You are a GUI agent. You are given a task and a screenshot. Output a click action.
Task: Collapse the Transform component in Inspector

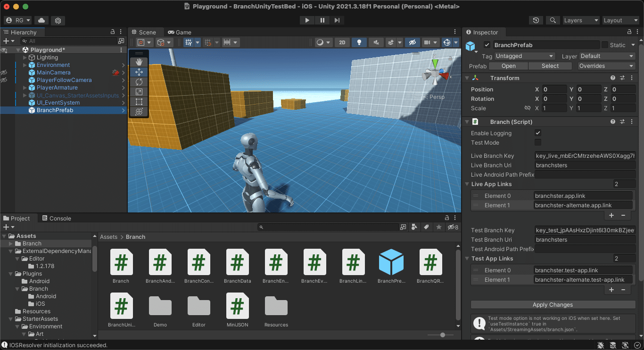point(467,78)
